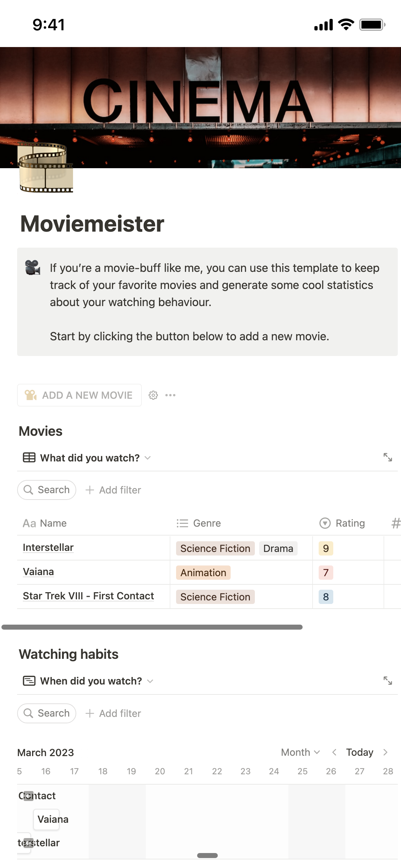
Task: Open Star Trek VIII - First Contact entry
Action: coord(88,596)
